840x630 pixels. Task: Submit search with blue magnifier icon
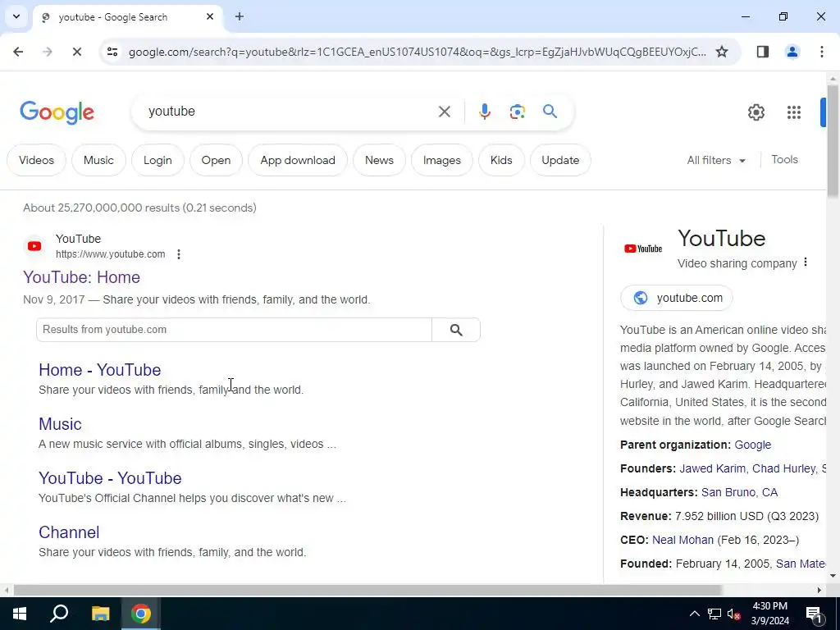[550, 112]
